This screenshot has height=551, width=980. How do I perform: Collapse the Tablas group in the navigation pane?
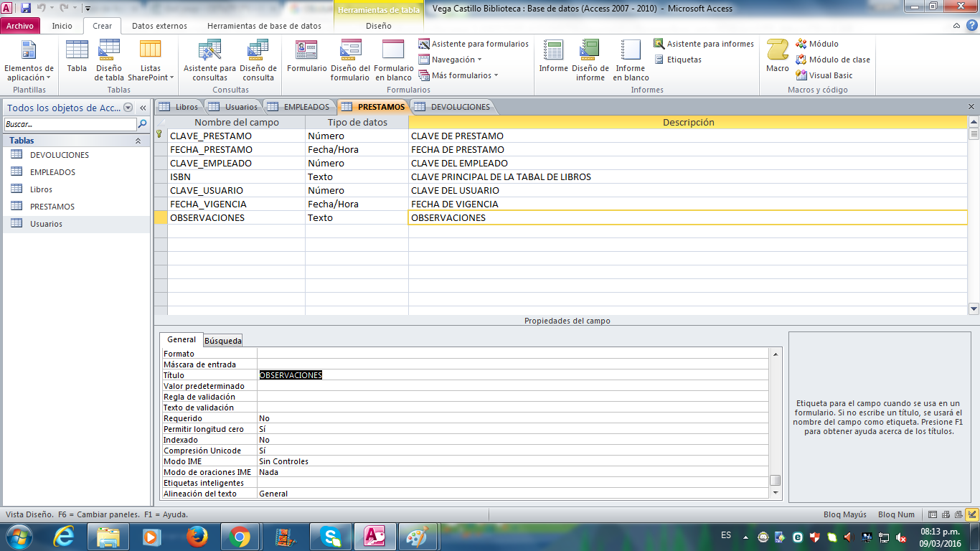(x=138, y=141)
